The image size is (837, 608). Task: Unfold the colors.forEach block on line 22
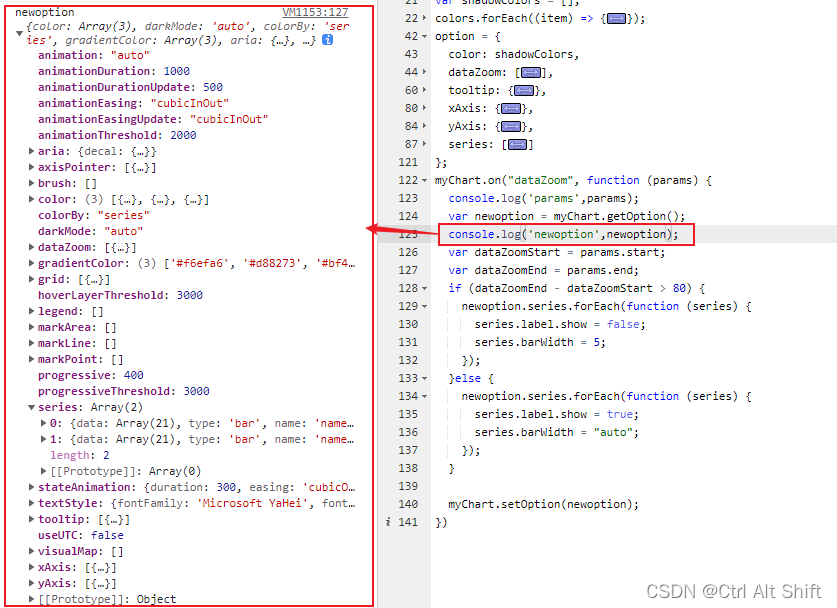tap(424, 18)
